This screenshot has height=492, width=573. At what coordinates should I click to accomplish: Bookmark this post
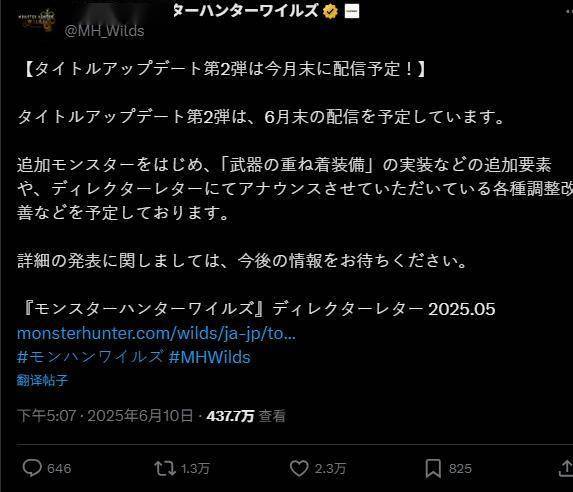[x=433, y=469]
